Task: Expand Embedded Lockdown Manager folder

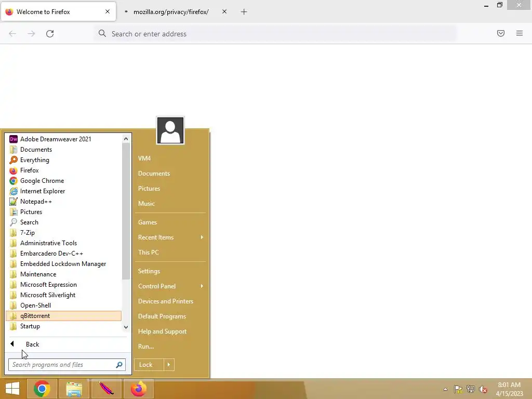Action: [63, 264]
